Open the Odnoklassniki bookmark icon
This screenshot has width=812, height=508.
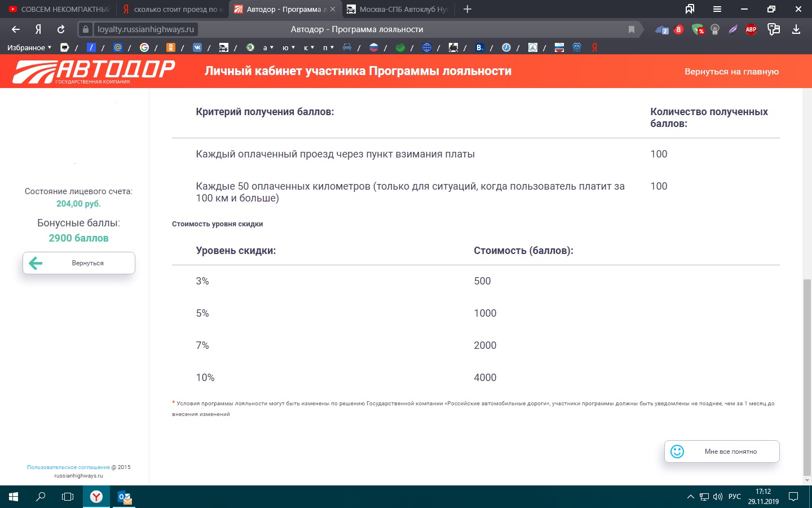pos(171,47)
